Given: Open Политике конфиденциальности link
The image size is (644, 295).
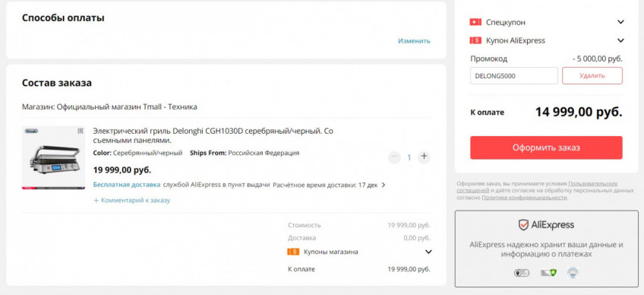Looking at the screenshot, I should pos(524,198).
